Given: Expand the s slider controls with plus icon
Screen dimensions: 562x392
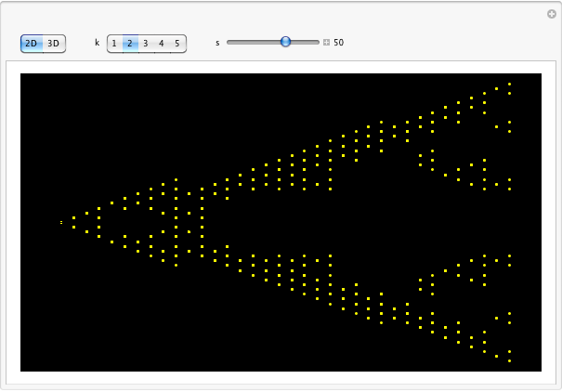Looking at the screenshot, I should [x=326, y=42].
